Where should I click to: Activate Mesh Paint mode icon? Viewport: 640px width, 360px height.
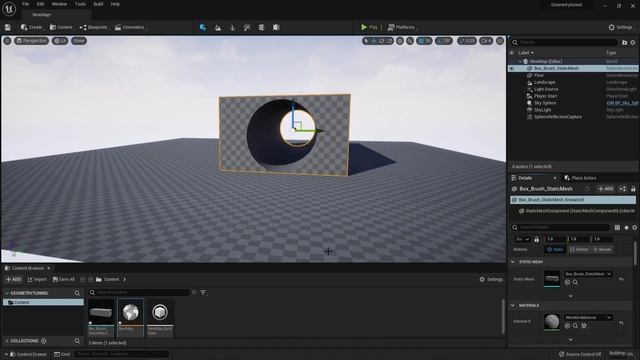pyautogui.click(x=247, y=27)
